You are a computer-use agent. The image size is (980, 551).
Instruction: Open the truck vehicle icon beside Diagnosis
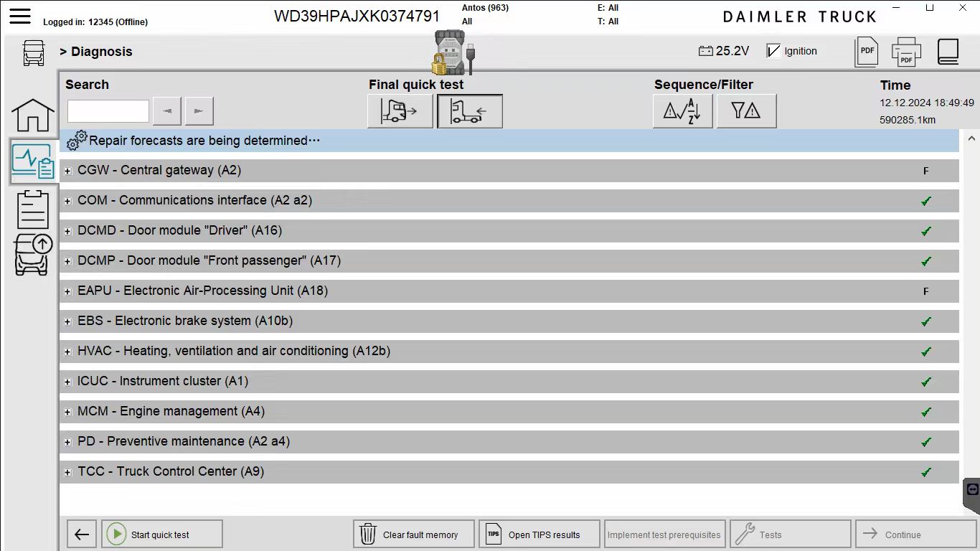point(34,52)
